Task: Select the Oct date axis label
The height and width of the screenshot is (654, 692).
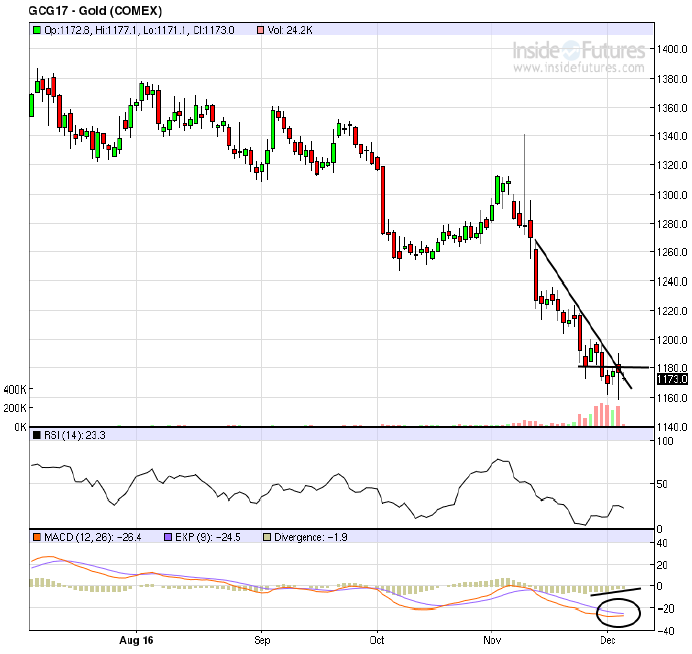Action: click(x=378, y=638)
